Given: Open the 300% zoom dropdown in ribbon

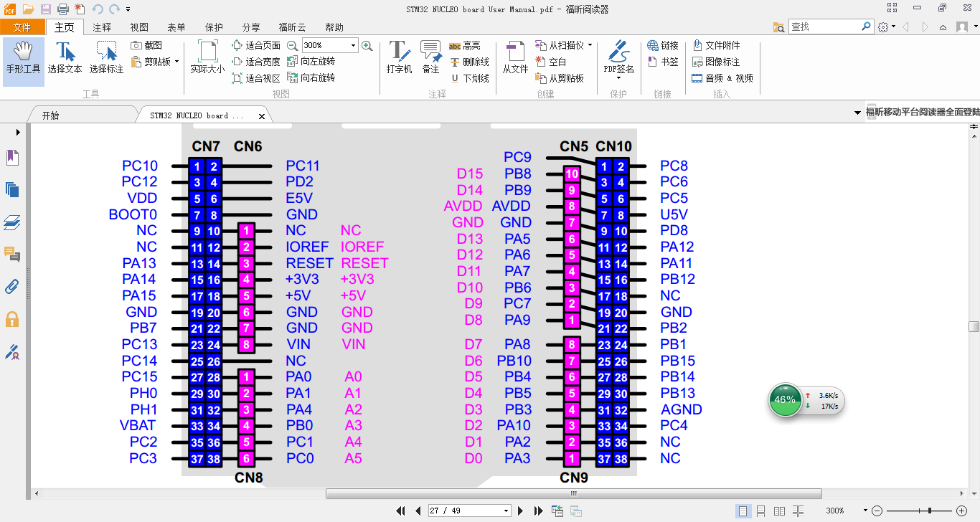Looking at the screenshot, I should click(x=353, y=45).
